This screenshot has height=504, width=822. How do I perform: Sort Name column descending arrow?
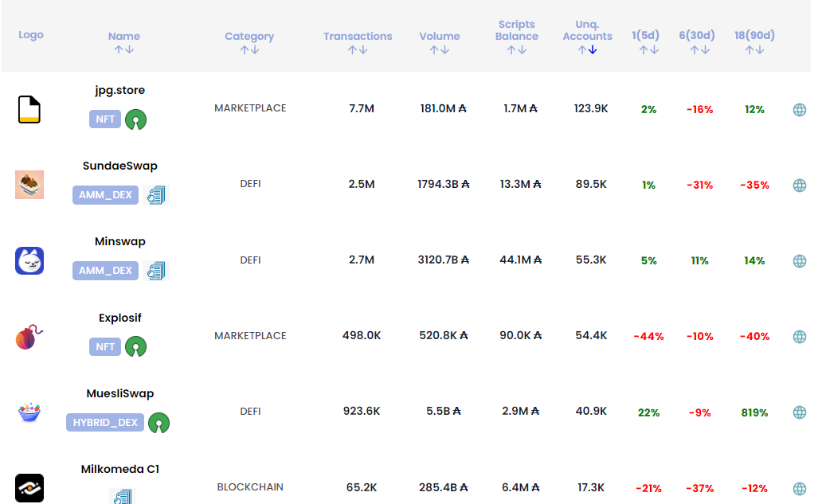[130, 50]
